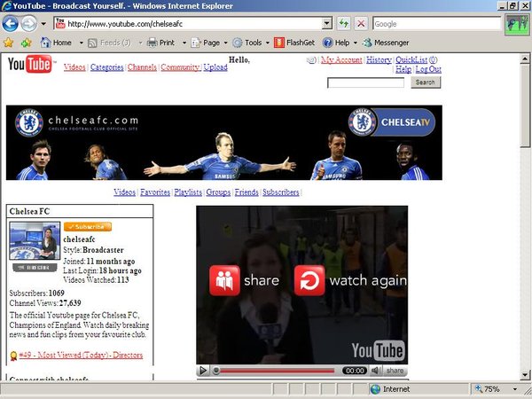Open the chelseafc profile thumbnail
The width and height of the screenshot is (532, 399).
point(35,241)
